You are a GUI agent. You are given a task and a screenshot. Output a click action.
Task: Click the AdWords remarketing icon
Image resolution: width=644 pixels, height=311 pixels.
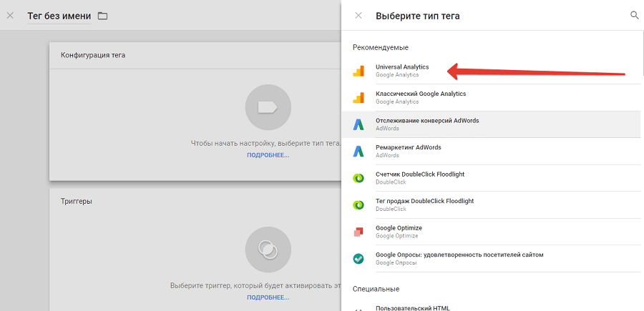pyautogui.click(x=358, y=151)
